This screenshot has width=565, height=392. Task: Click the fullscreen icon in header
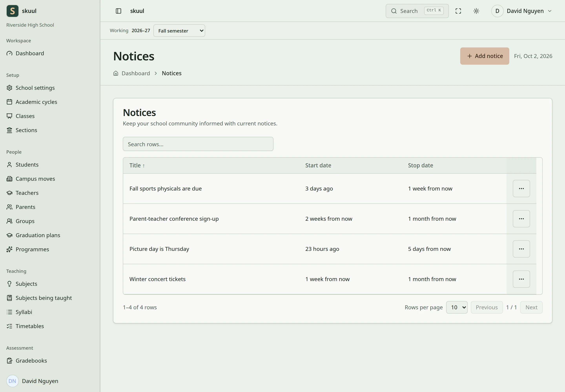point(458,11)
